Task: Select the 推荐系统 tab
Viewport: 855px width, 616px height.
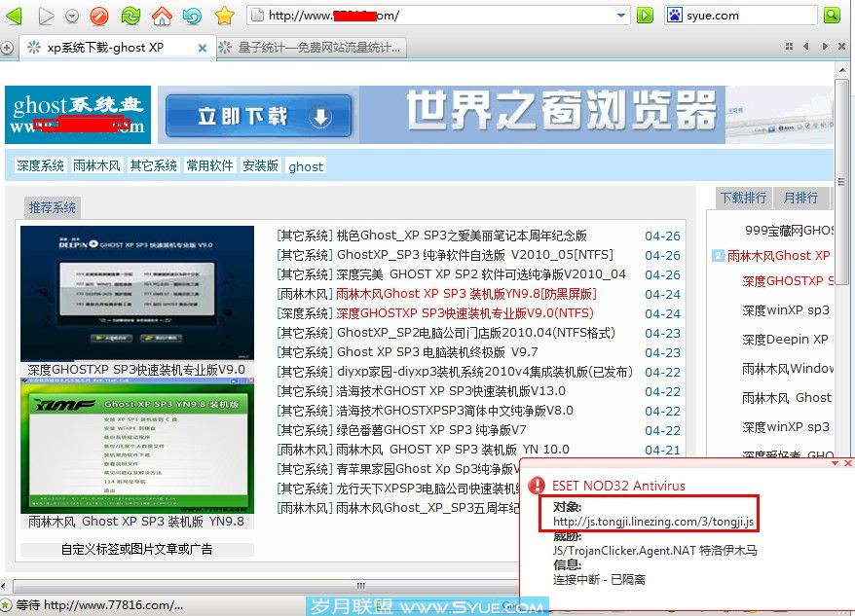Action: point(53,207)
